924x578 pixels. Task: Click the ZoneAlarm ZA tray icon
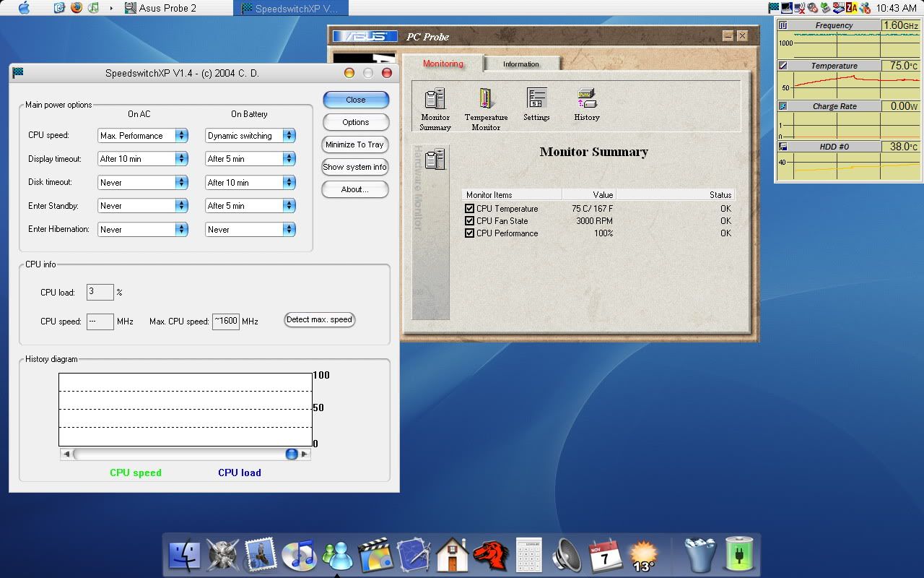852,8
